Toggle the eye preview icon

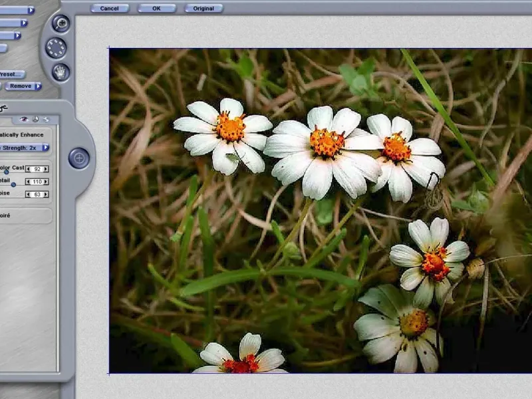point(23,119)
